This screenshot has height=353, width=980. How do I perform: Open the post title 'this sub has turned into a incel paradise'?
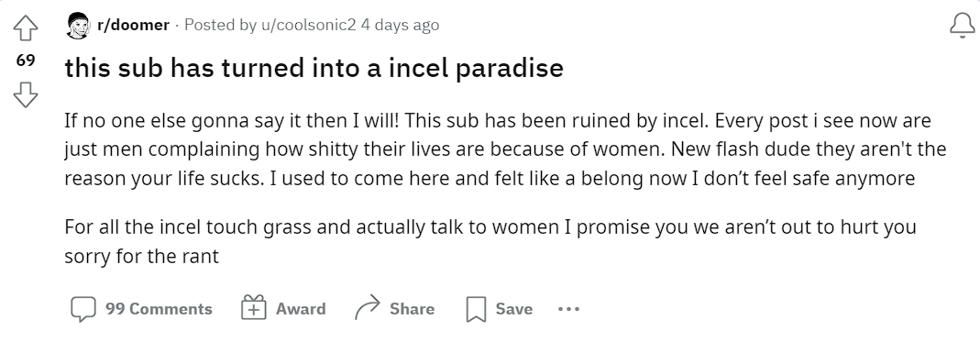click(314, 68)
